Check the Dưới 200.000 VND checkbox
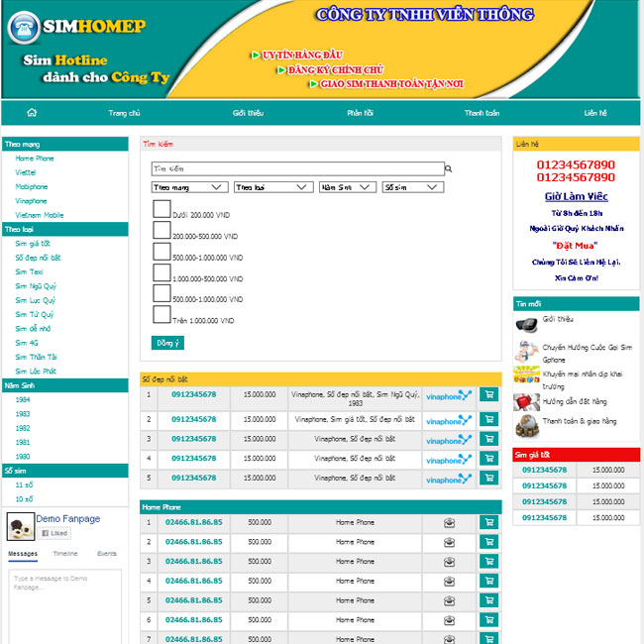Screen dimensions: 644x644 click(161, 209)
